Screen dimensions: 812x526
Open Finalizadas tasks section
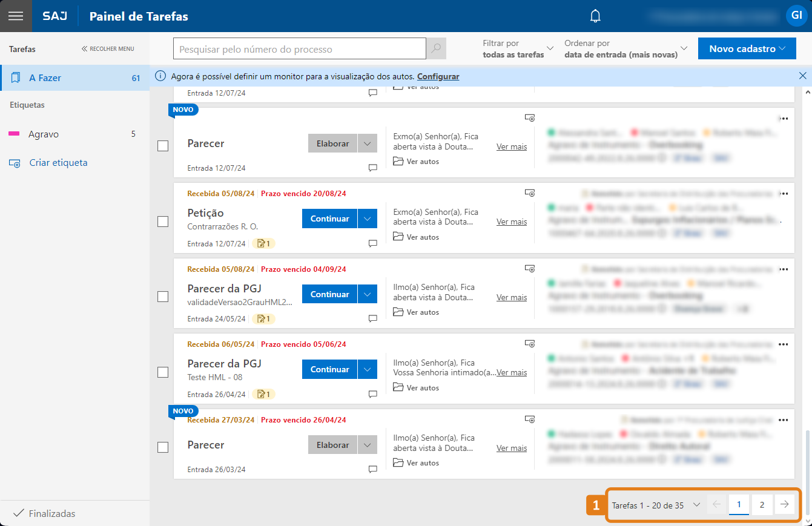pos(51,513)
